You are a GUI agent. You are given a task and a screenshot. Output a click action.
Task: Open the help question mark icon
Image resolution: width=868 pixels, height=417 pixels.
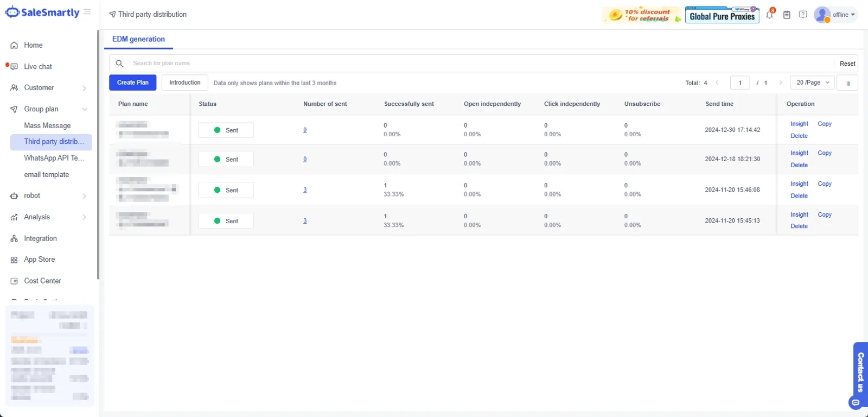tap(803, 15)
